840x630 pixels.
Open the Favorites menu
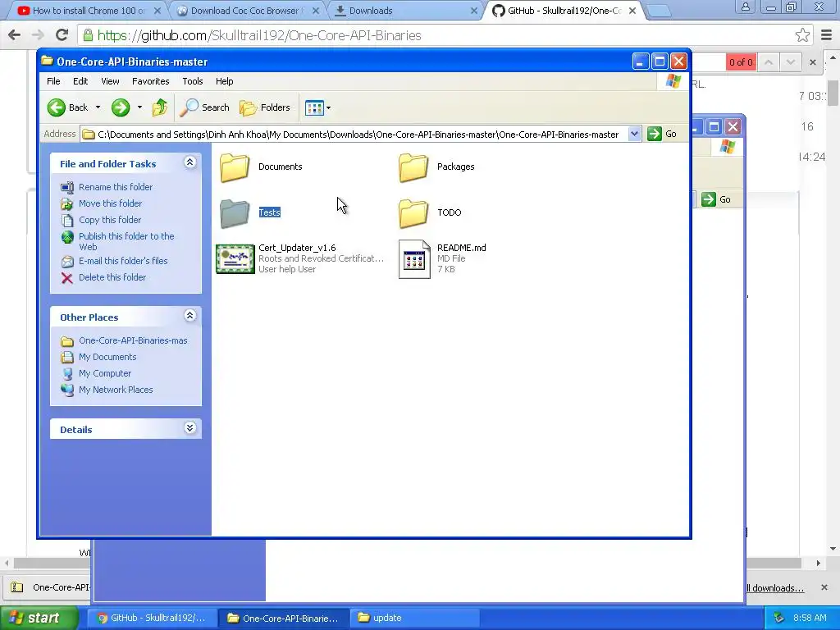pos(151,81)
